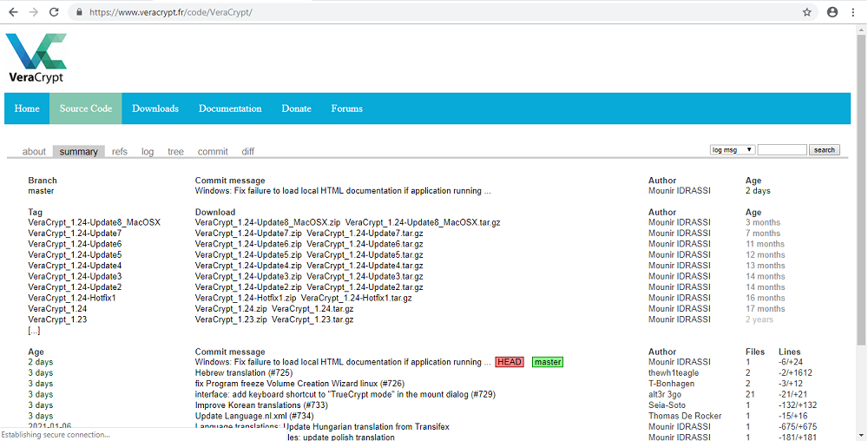The width and height of the screenshot is (868, 441).
Task: Download VeraCrypt_1.24-Update4.zip
Action: [248, 266]
